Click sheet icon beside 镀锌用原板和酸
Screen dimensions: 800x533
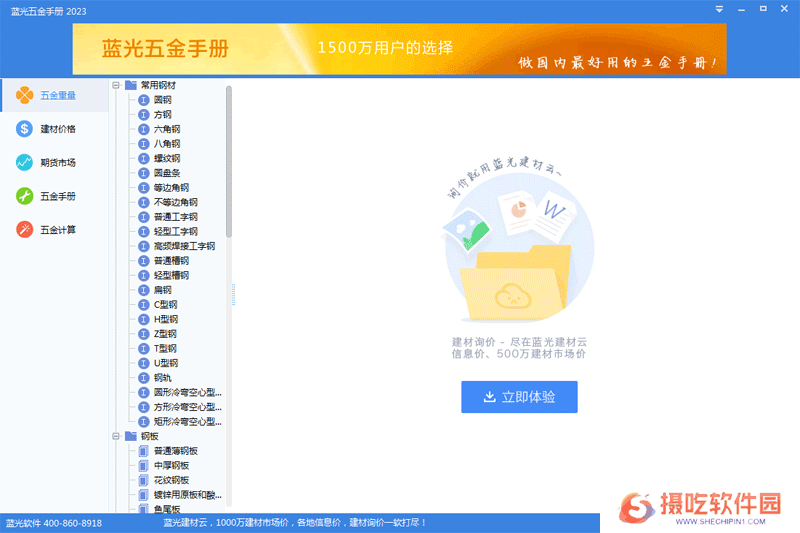click(144, 495)
